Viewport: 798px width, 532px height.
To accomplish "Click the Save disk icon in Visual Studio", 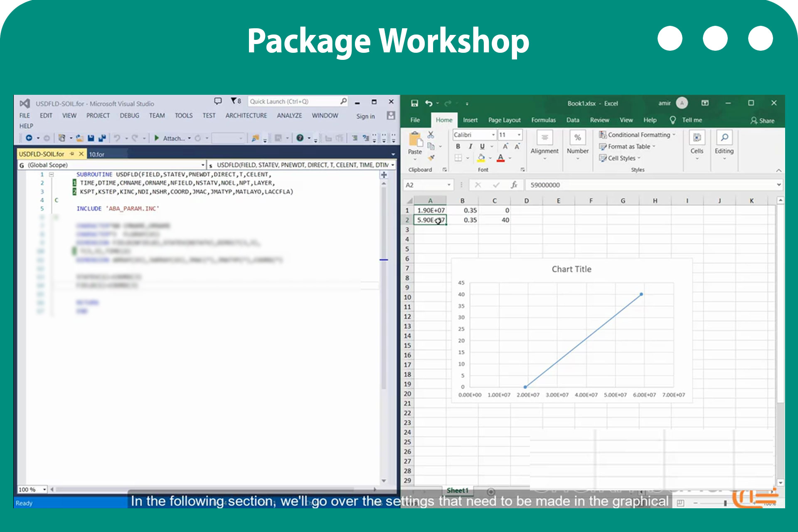I will [x=91, y=138].
